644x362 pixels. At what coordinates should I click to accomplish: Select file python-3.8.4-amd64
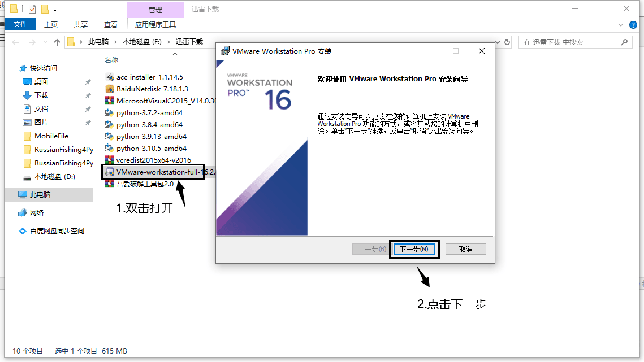(x=149, y=125)
